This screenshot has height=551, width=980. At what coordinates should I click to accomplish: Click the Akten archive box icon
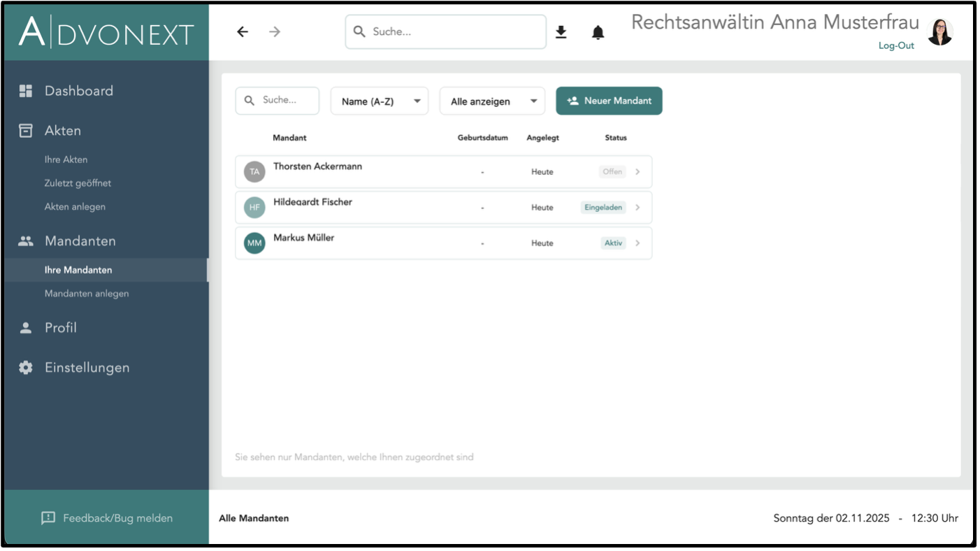26,131
